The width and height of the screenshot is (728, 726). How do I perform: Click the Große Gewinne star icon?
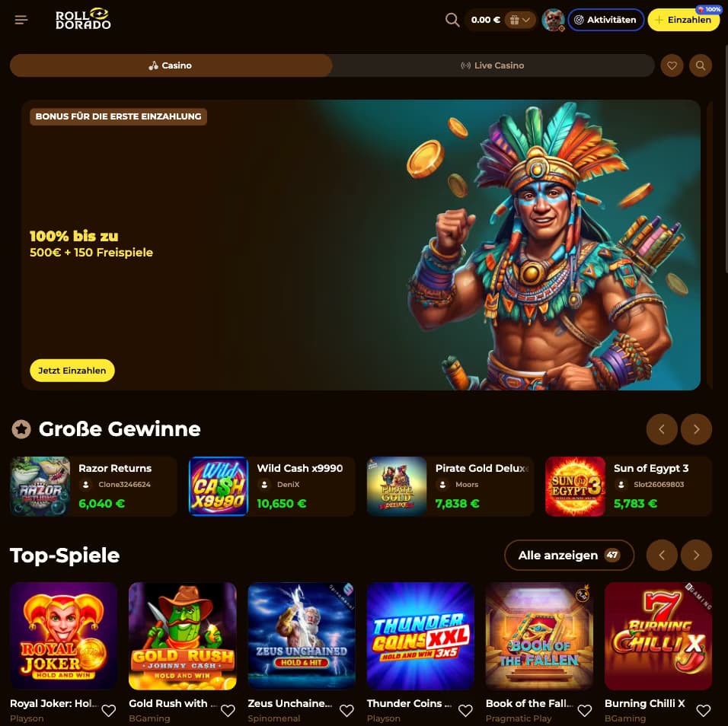click(21, 429)
